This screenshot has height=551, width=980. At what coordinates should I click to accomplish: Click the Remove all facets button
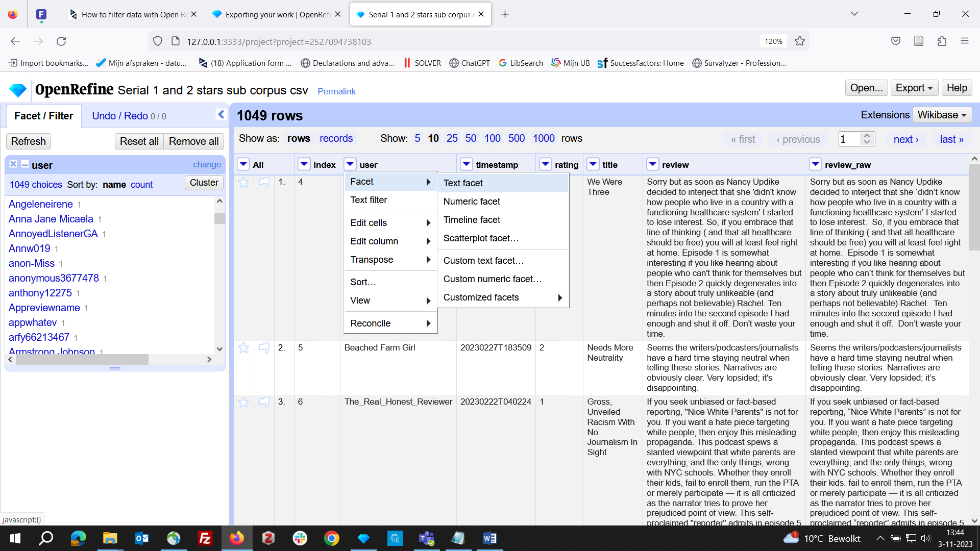193,141
